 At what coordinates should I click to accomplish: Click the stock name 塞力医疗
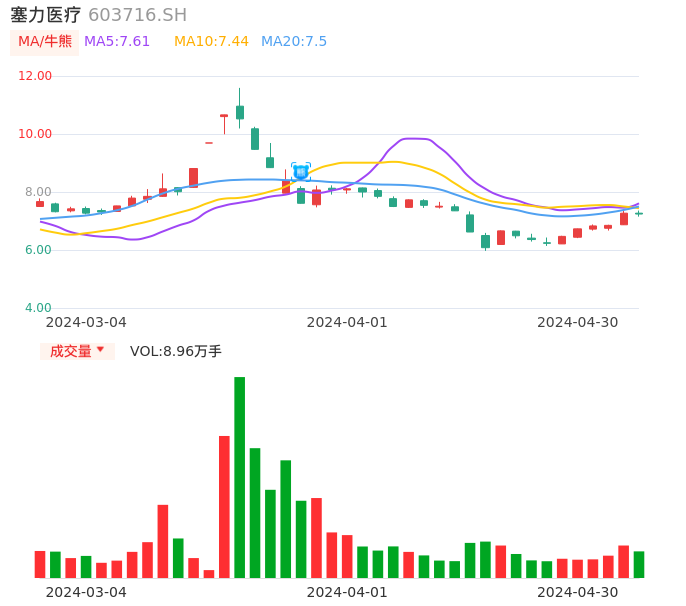[46, 15]
